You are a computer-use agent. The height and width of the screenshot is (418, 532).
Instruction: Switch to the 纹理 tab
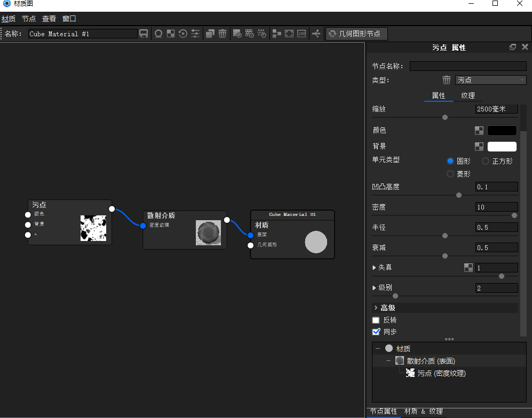coord(468,95)
